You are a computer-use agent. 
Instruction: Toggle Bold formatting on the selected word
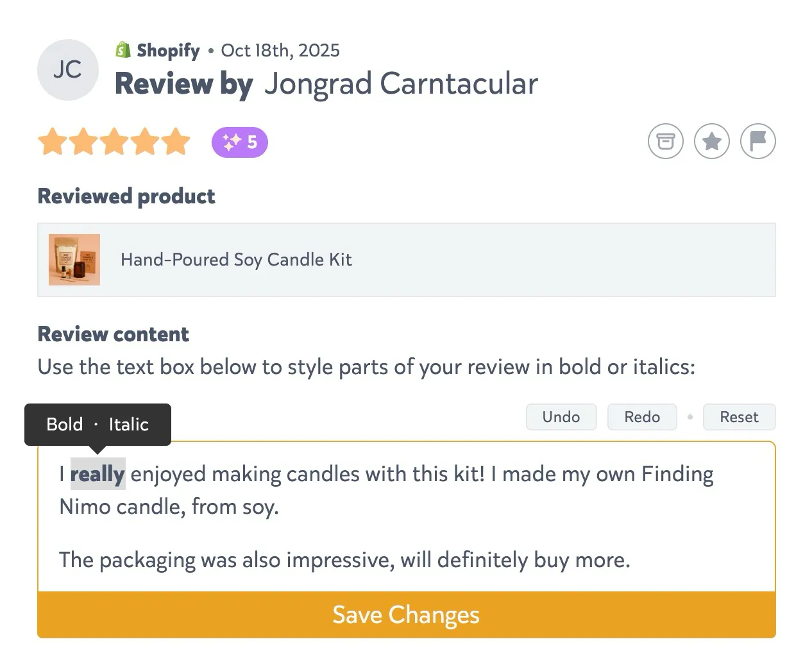point(64,424)
